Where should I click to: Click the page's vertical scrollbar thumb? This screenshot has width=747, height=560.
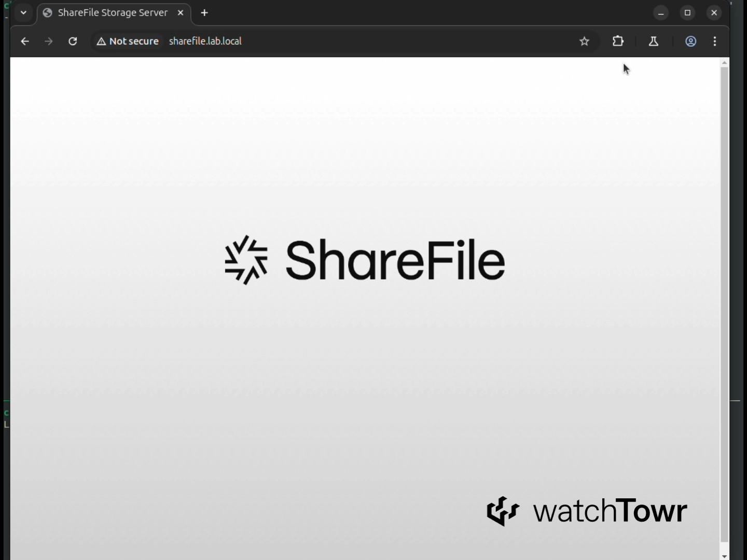[x=725, y=305]
